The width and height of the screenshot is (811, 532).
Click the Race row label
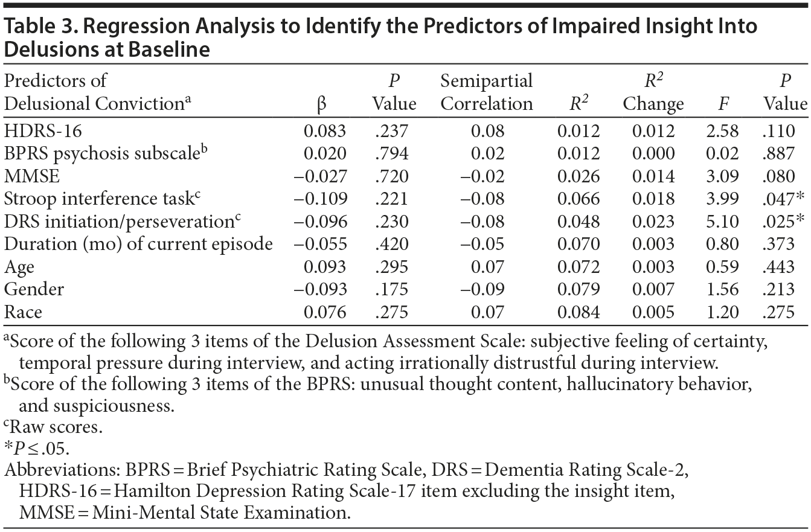point(23,312)
